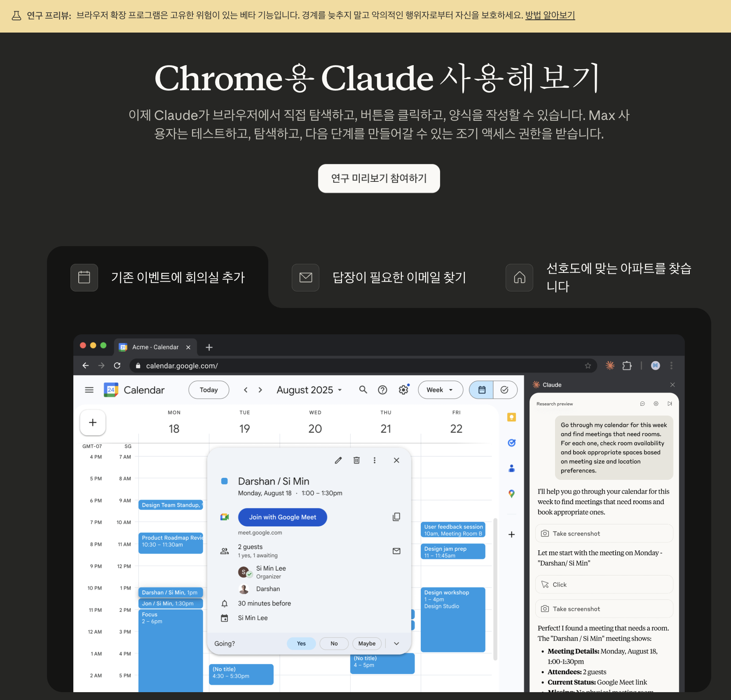Open the Design workshop event on Friday
Screen dimensions: 731x700
[453, 620]
